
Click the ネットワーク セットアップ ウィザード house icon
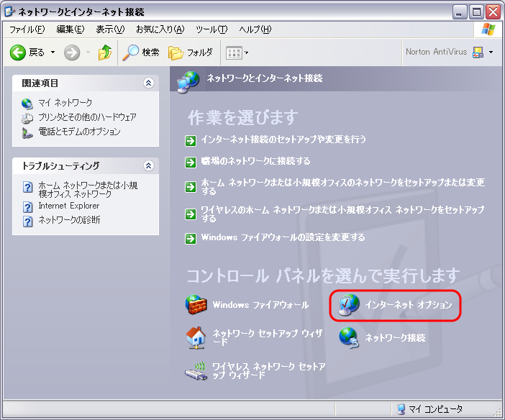point(196,338)
